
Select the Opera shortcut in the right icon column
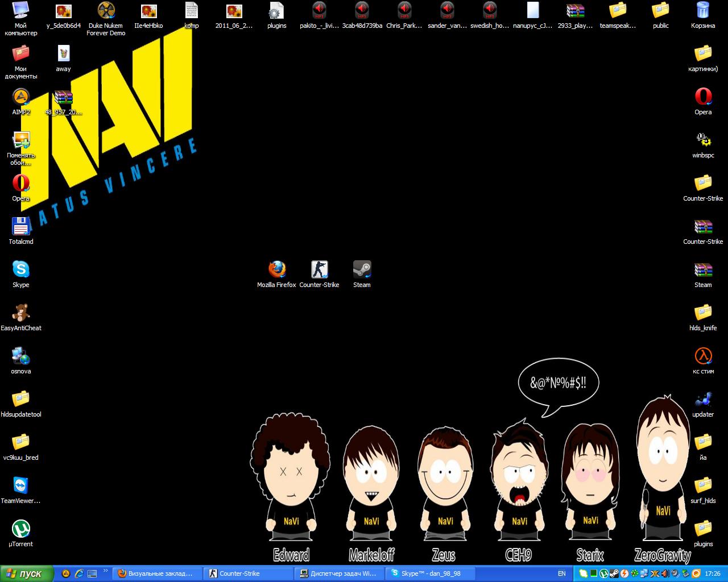pos(703,102)
